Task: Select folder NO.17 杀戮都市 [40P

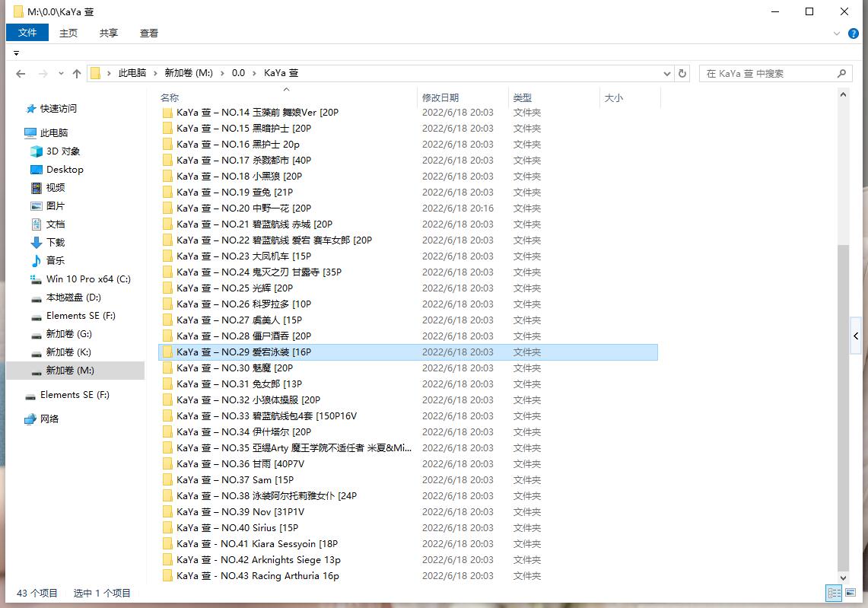Action: coord(408,161)
